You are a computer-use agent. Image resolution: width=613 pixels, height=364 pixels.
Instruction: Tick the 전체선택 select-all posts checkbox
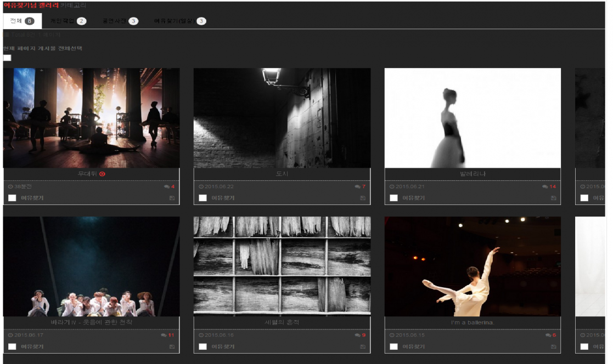pos(7,58)
